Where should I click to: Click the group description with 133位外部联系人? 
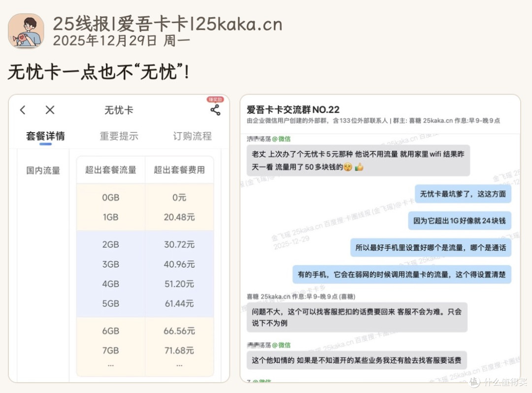tap(373, 121)
